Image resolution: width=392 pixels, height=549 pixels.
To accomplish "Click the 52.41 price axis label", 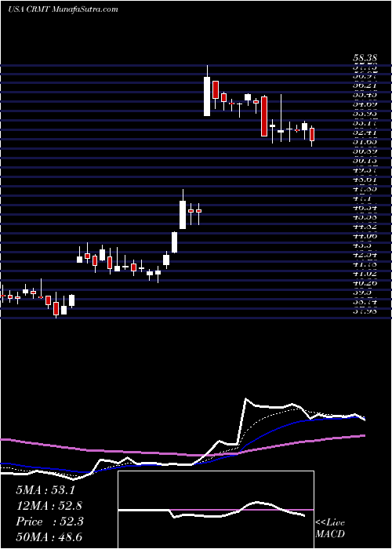I will pyautogui.click(x=365, y=133).
